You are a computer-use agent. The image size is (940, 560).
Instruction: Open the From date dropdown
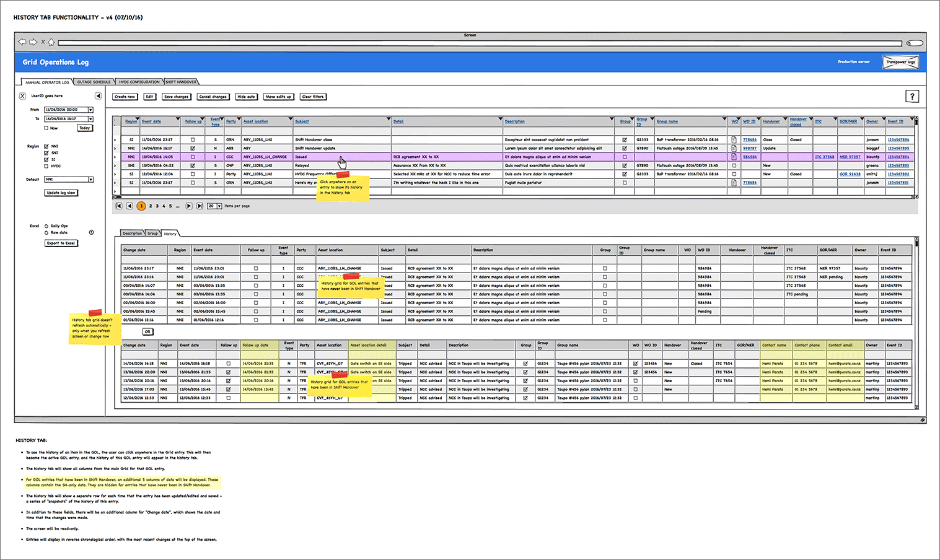pos(90,110)
